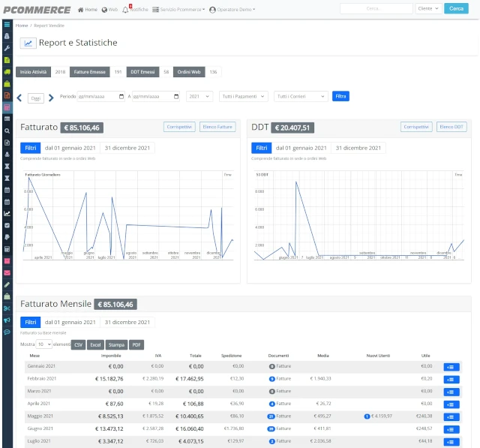Screen dimensions: 480x448
Task: Click the Report e Statistiche chart icon
Action: tap(28, 44)
